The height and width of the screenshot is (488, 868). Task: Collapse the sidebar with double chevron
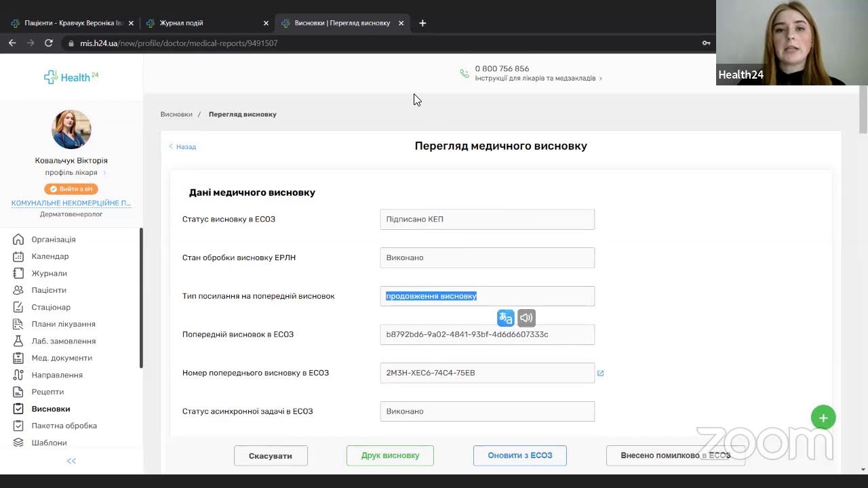(x=71, y=461)
